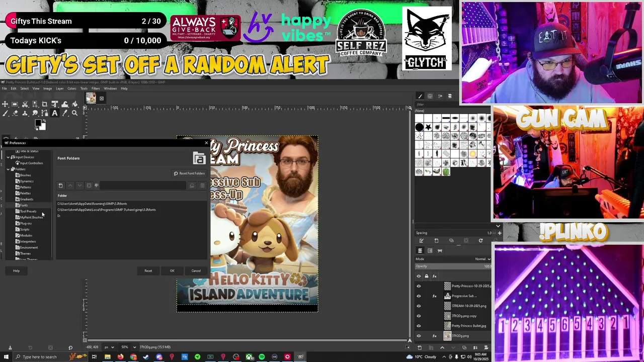Select Themes in Preferences tree
Image resolution: width=644 pixels, height=362 pixels.
click(25, 253)
